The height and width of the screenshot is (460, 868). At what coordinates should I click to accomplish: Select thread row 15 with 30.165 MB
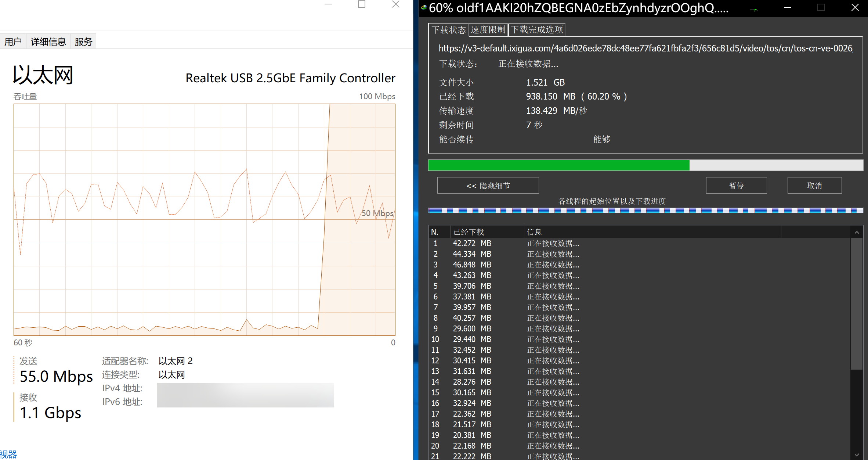point(639,392)
